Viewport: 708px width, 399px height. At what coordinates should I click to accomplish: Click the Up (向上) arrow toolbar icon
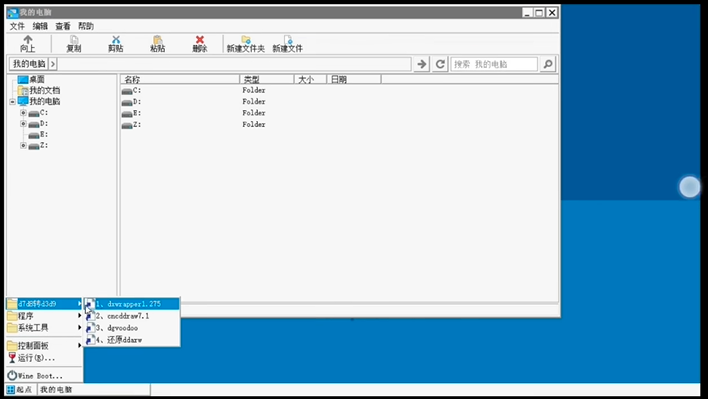(28, 40)
